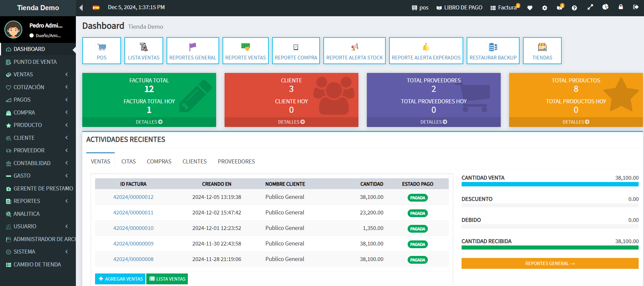Switch to the CLIENTES tab
Viewport: 644px width, 286px height.
195,161
